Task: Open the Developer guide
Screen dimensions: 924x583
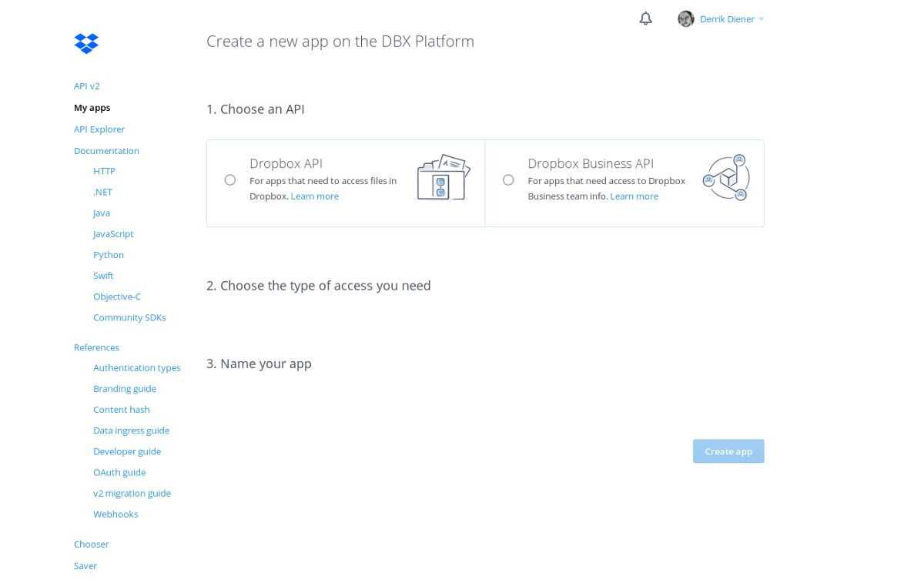Action: point(127,451)
